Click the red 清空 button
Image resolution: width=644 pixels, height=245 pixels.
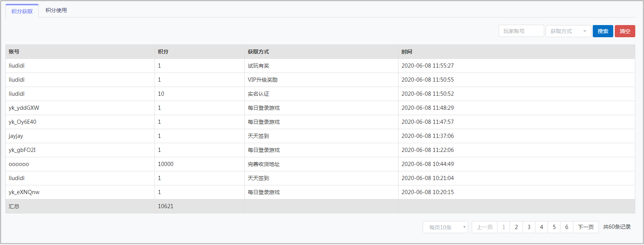pyautogui.click(x=625, y=31)
